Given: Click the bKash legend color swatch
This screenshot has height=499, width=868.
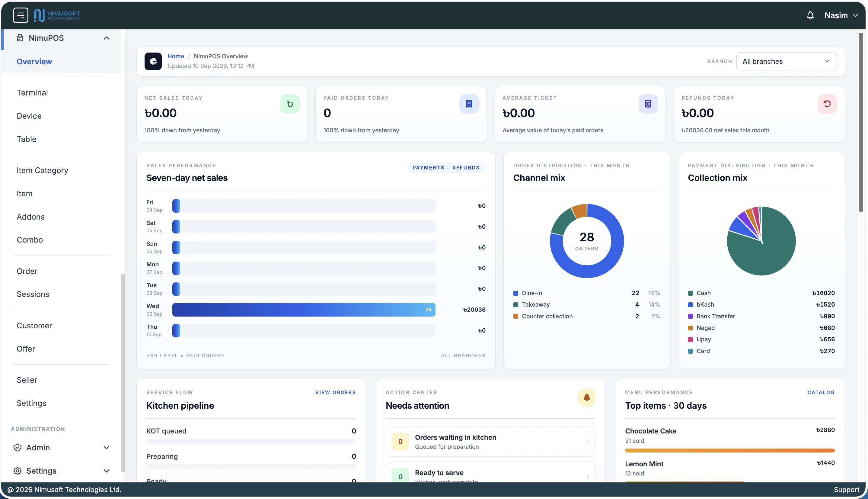Looking at the screenshot, I should [690, 305].
